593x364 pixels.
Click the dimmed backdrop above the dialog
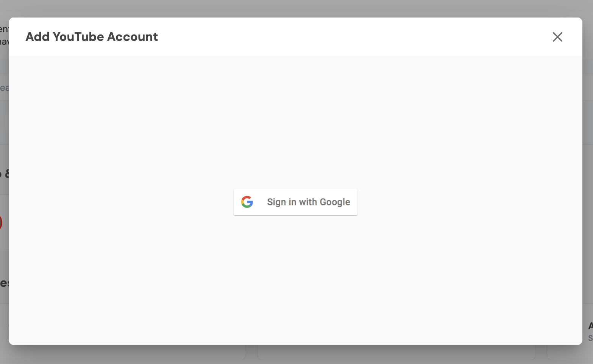click(295, 8)
